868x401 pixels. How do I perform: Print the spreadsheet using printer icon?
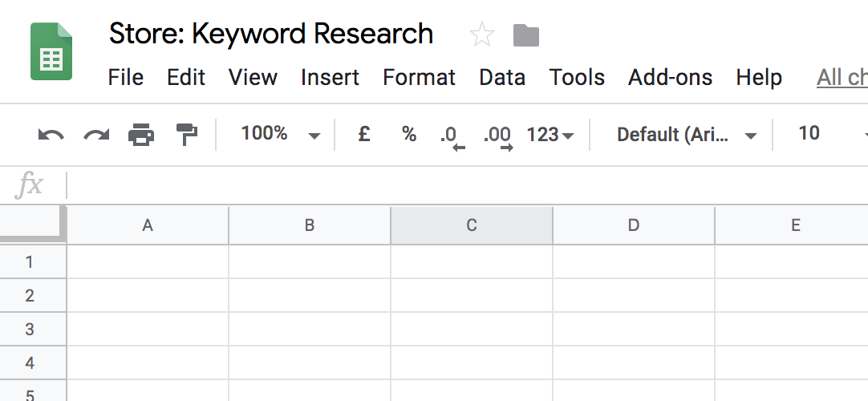pyautogui.click(x=142, y=135)
